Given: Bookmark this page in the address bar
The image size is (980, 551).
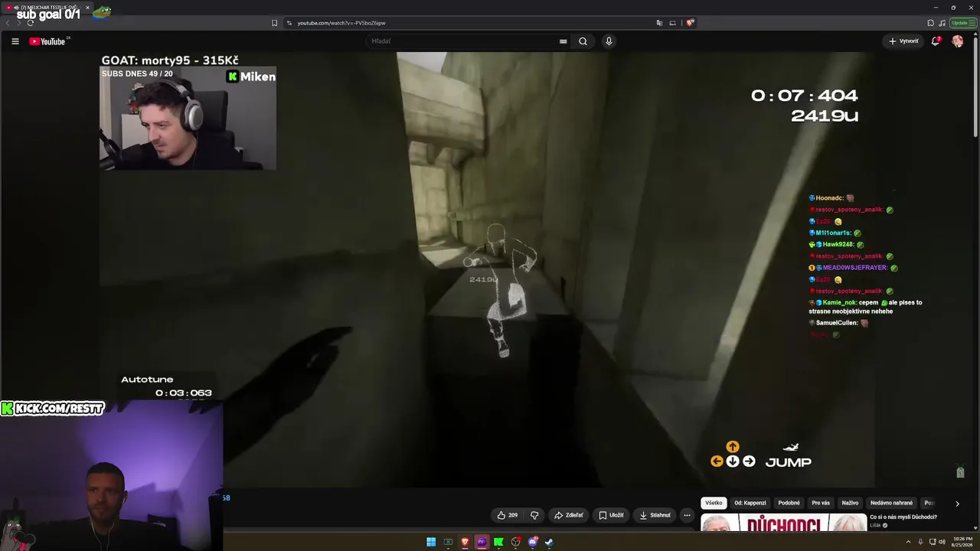Looking at the screenshot, I should click(274, 23).
